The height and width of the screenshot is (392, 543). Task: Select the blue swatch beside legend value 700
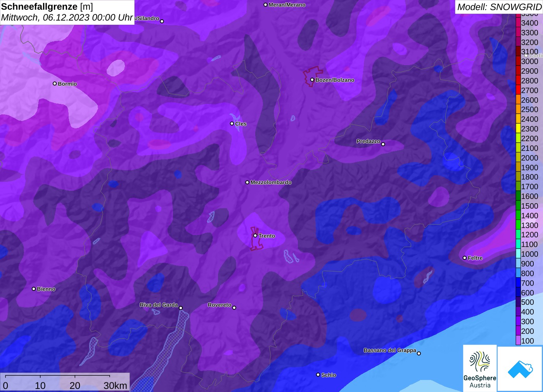[518, 283]
